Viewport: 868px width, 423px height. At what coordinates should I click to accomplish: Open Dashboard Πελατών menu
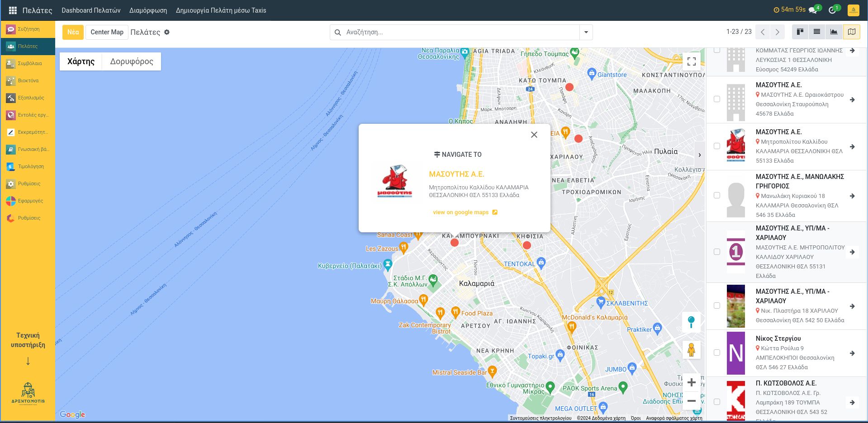coord(91,10)
